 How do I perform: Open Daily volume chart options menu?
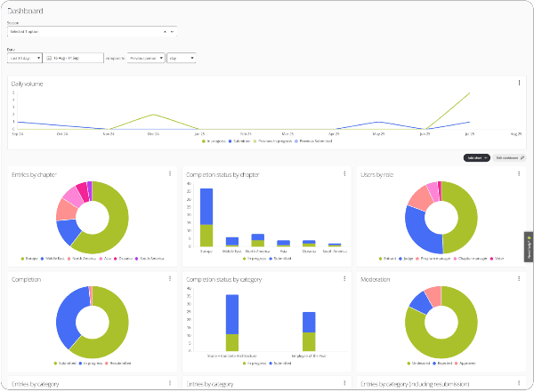point(519,83)
